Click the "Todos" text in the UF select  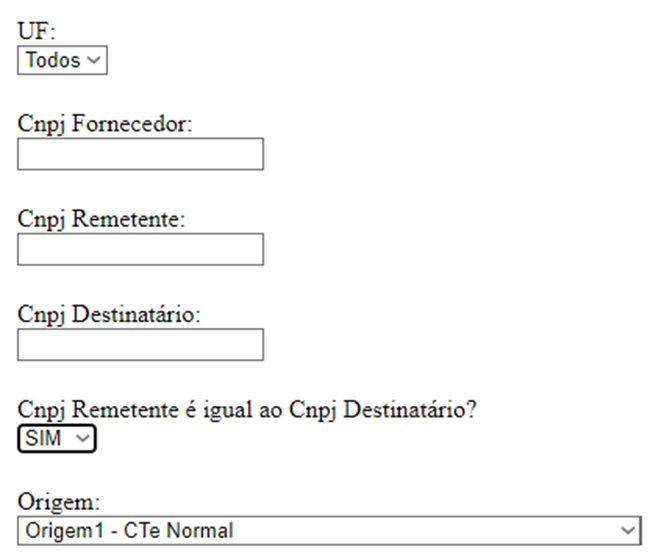coord(52,60)
